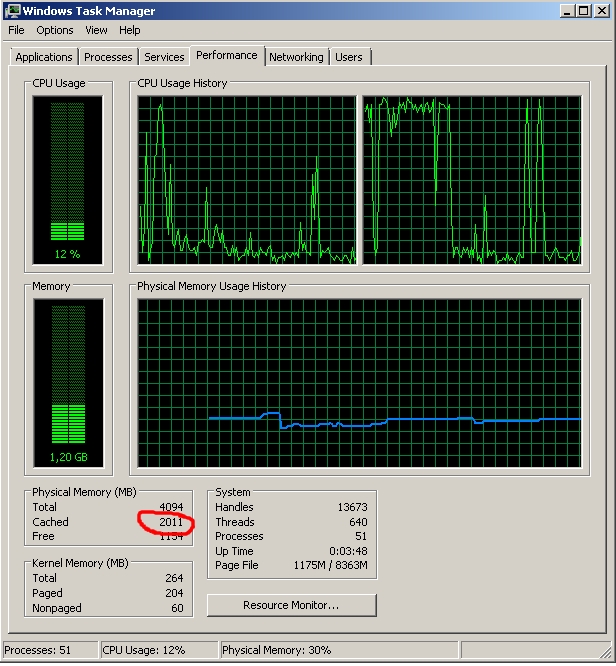Click the CPU Usage History label
The height and width of the screenshot is (666, 616).
tap(182, 83)
